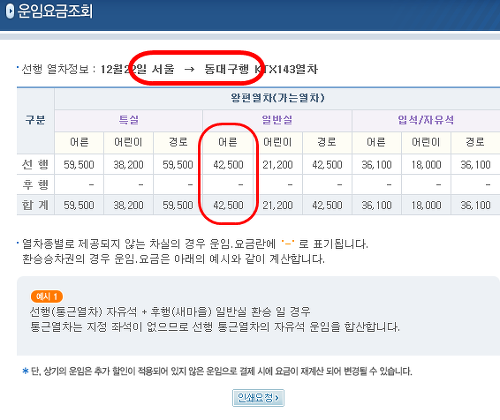Click the 어린이 column header under 일반실
500x420 pixels.
click(277, 142)
